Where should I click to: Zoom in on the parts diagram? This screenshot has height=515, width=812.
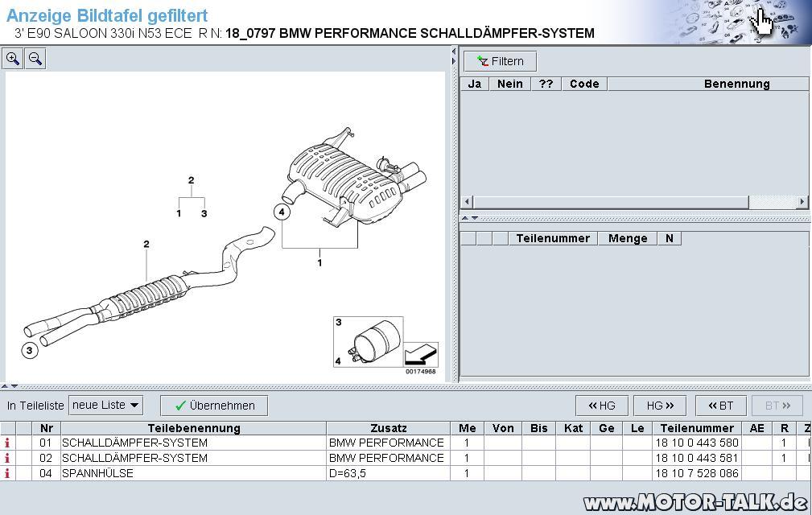click(13, 59)
